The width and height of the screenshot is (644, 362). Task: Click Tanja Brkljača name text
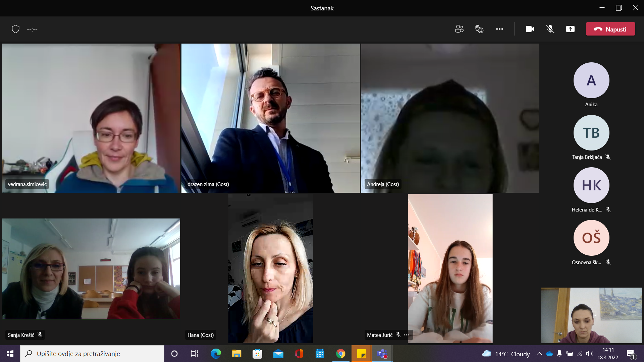click(x=587, y=157)
